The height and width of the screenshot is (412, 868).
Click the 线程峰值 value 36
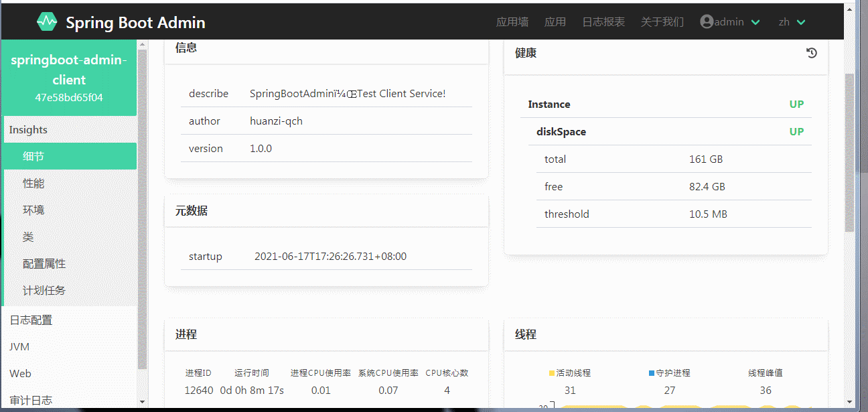click(x=766, y=390)
